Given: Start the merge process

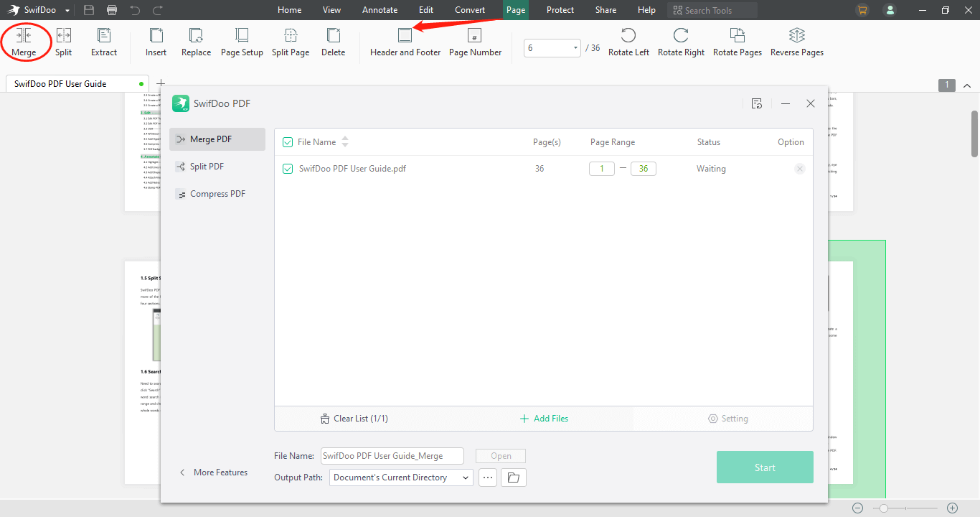Looking at the screenshot, I should coord(765,467).
